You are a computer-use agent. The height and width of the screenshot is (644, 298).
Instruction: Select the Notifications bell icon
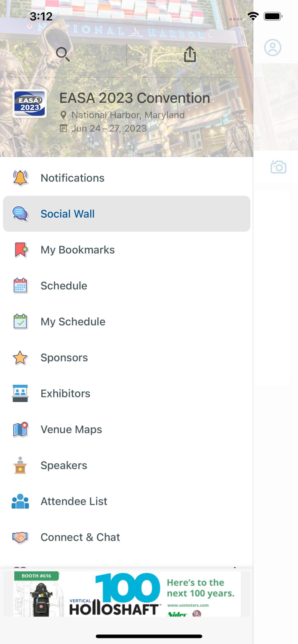pos(20,178)
